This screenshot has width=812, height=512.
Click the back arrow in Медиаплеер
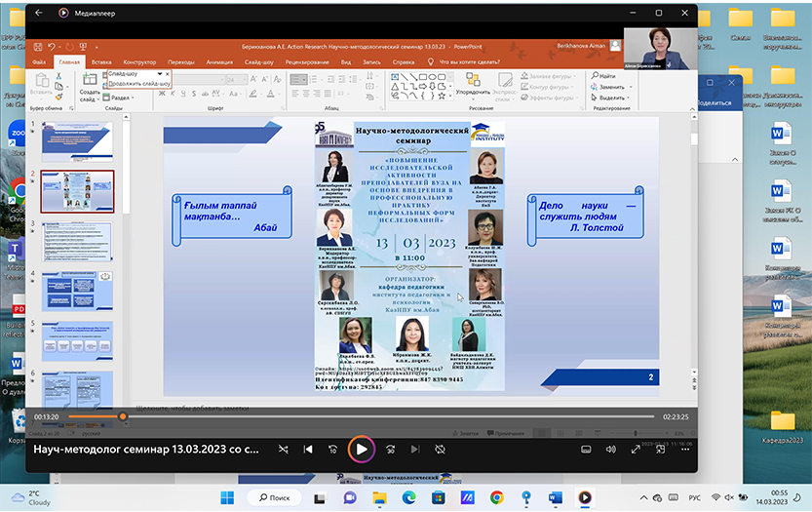click(x=39, y=13)
